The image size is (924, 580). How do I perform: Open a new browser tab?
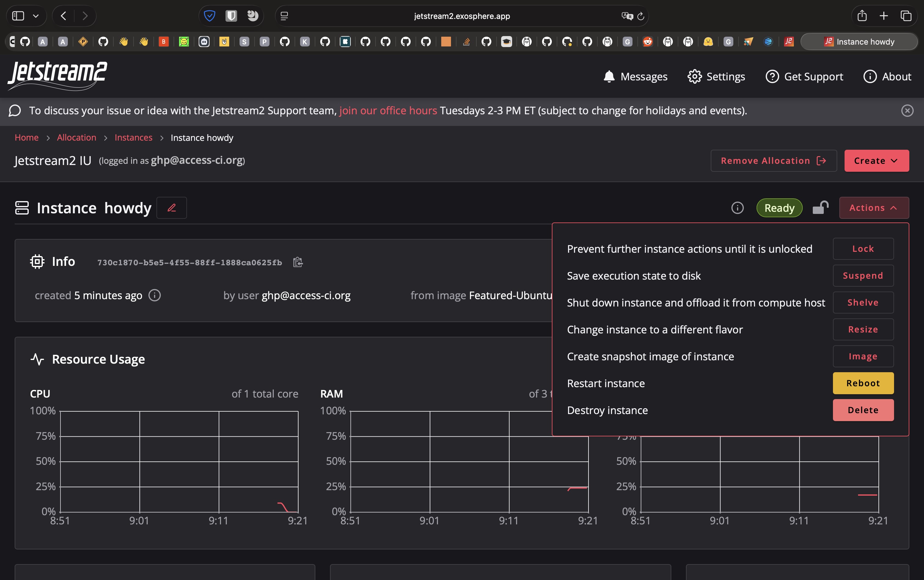tap(884, 16)
